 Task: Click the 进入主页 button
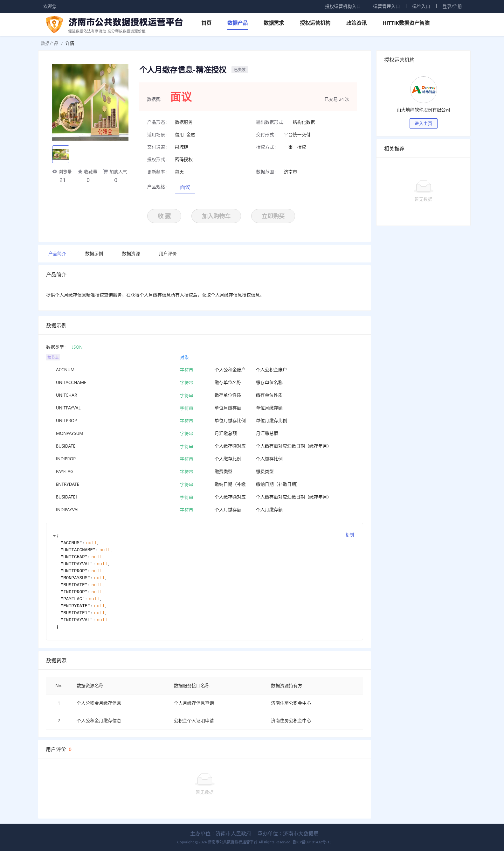click(423, 123)
